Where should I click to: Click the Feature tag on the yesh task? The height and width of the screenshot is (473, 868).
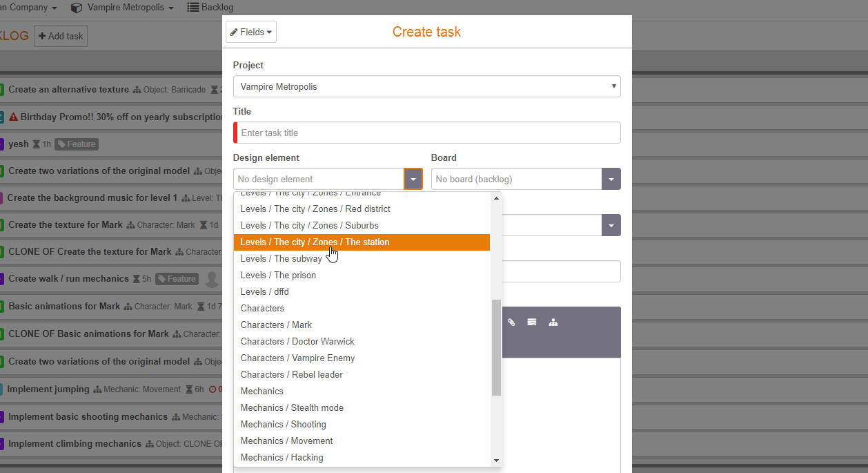pyautogui.click(x=77, y=144)
